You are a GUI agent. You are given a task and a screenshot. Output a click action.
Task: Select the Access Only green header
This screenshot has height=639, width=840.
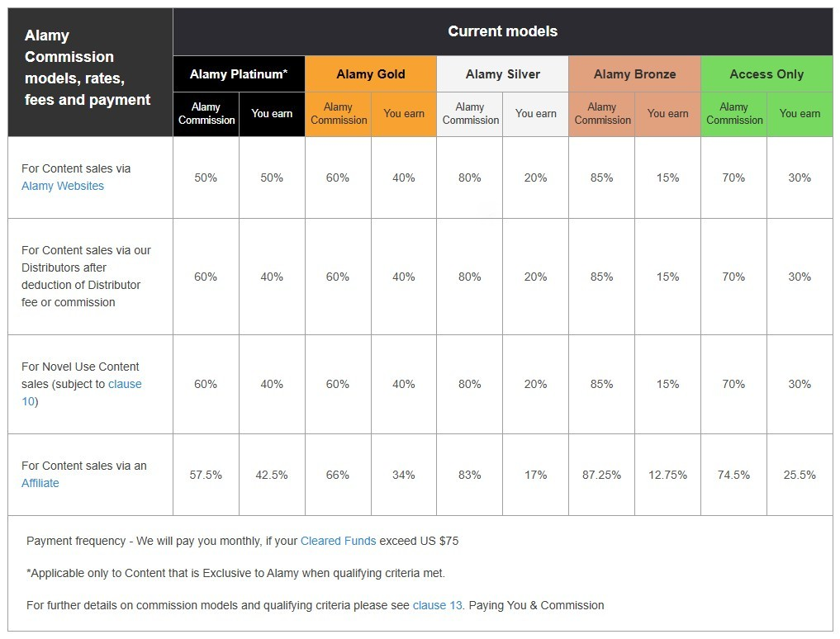(x=766, y=74)
